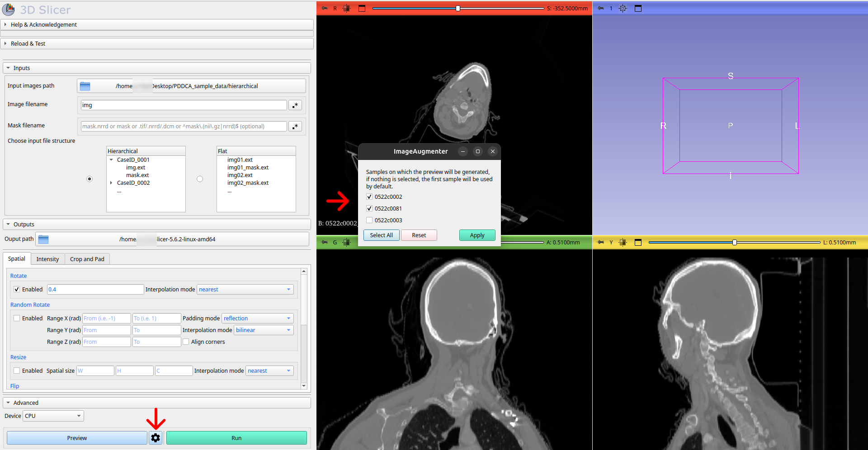Click Apply in ImageAugmenter dialog
The width and height of the screenshot is (868, 450).
tap(477, 235)
